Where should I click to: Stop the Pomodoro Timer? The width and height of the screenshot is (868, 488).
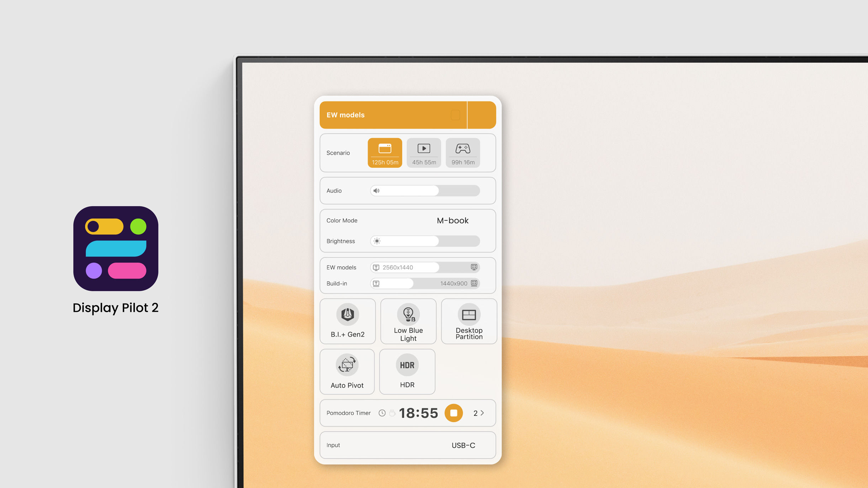click(x=454, y=413)
